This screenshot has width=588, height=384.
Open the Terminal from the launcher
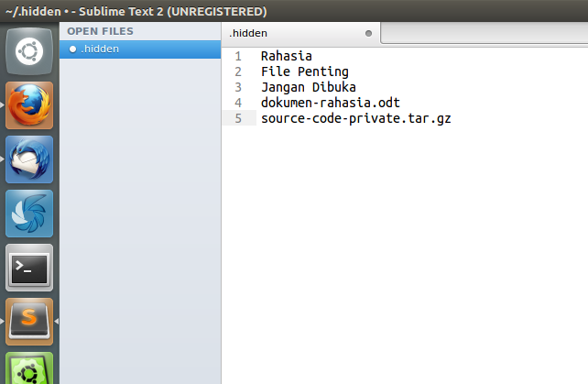(x=29, y=267)
